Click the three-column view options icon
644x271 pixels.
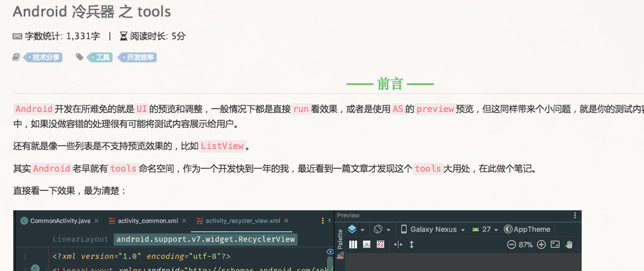pyautogui.click(x=353, y=245)
